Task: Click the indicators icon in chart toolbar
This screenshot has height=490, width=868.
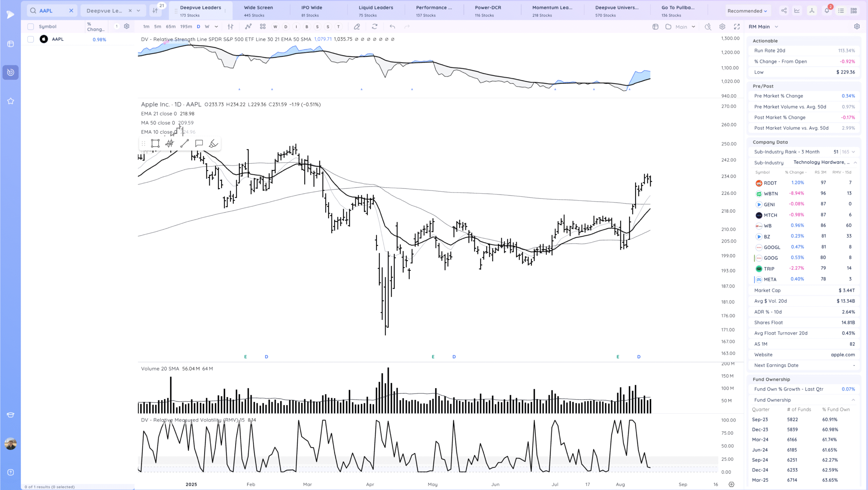Action: click(248, 26)
